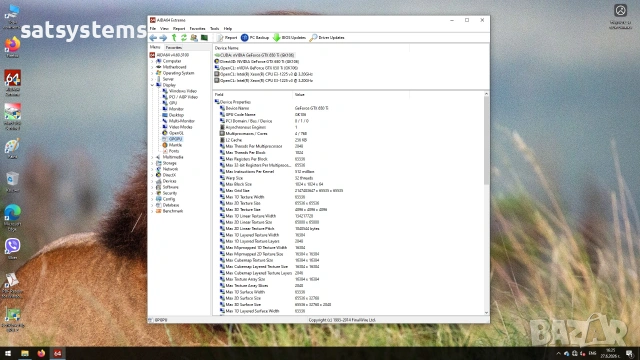Select Direct3D NVIDIA GeForce device row
640x360 pixels.
click(259, 62)
